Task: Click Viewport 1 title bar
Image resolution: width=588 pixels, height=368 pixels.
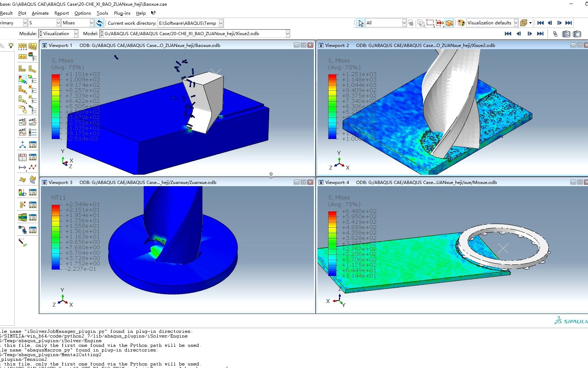Action: tap(177, 45)
